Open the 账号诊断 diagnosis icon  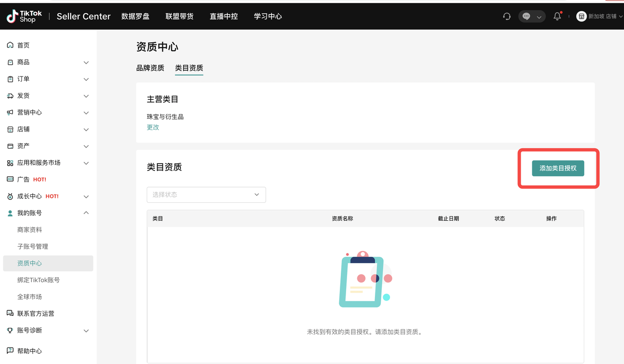(11, 330)
